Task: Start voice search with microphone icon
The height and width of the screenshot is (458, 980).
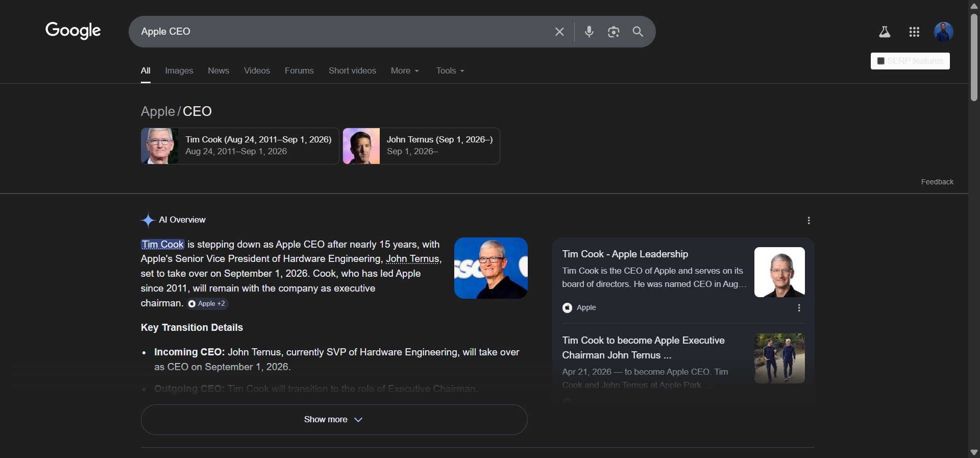Action: click(589, 32)
